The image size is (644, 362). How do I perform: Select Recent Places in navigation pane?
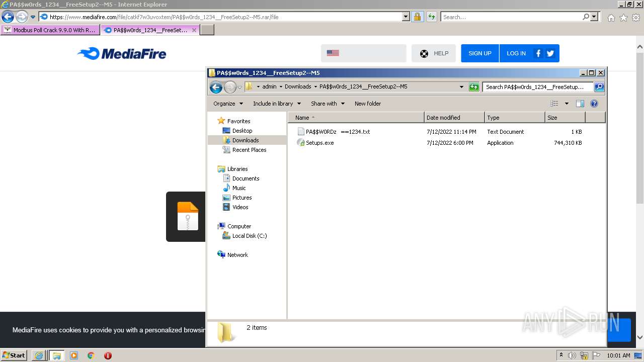pos(249,150)
